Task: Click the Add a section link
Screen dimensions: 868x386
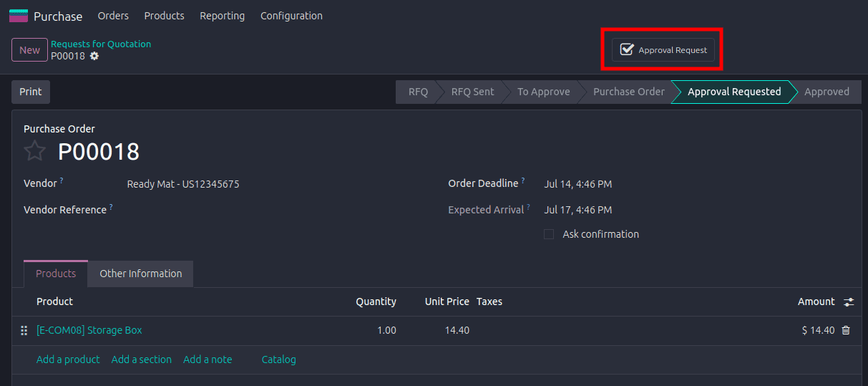Action: click(x=142, y=360)
